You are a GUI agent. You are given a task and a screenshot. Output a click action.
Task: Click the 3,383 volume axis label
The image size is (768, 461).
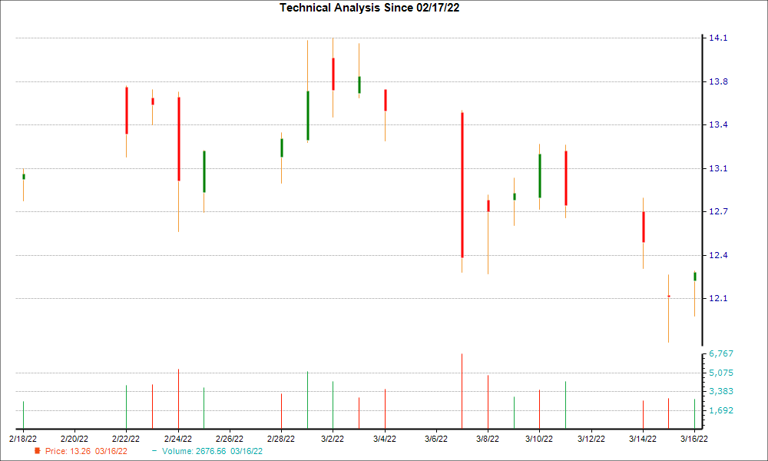pos(721,391)
